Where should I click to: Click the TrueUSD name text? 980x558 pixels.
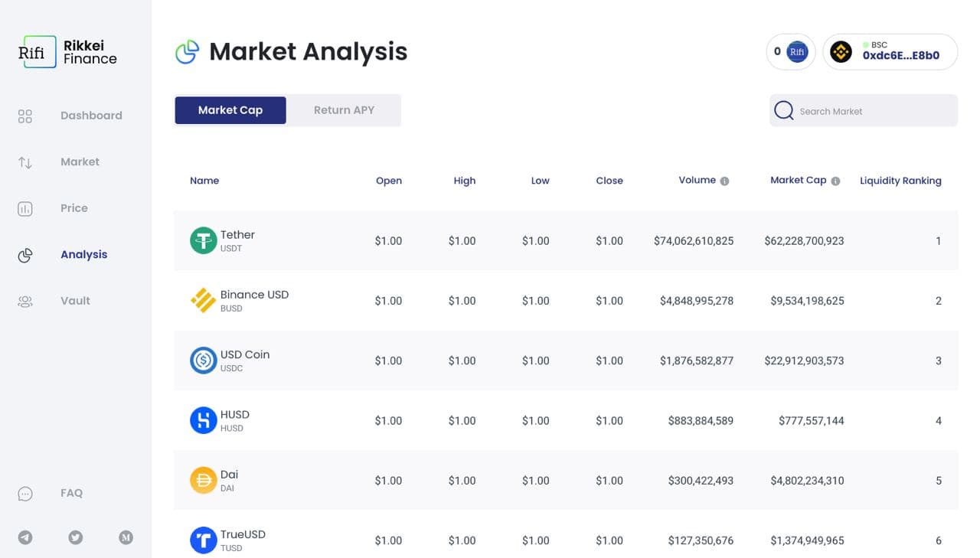pos(243,534)
